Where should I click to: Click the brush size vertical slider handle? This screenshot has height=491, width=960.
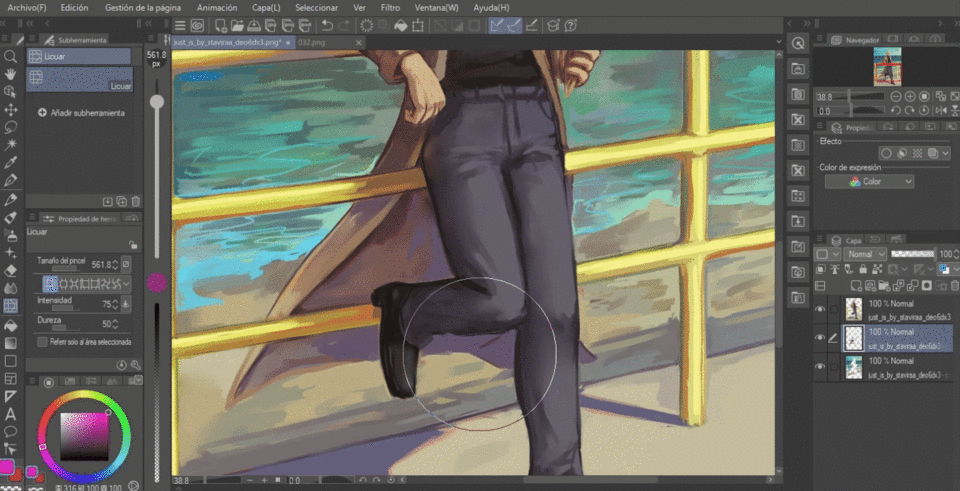[x=157, y=102]
